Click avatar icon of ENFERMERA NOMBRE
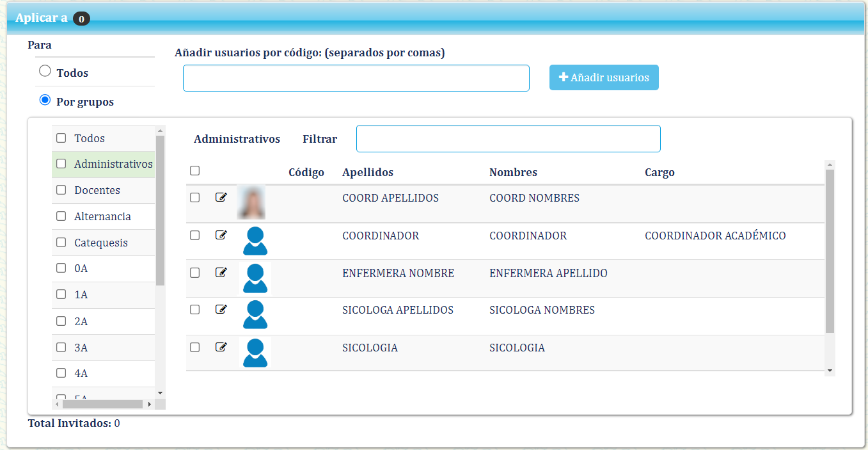 pyautogui.click(x=255, y=278)
